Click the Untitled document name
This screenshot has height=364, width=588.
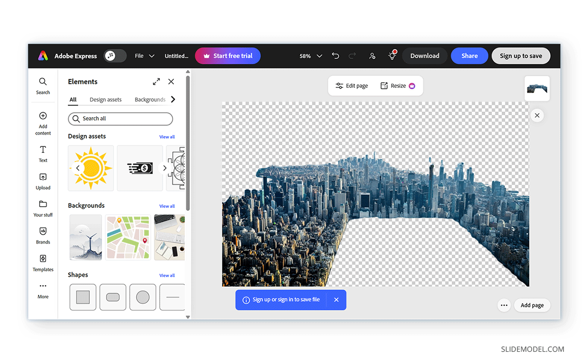click(x=176, y=56)
